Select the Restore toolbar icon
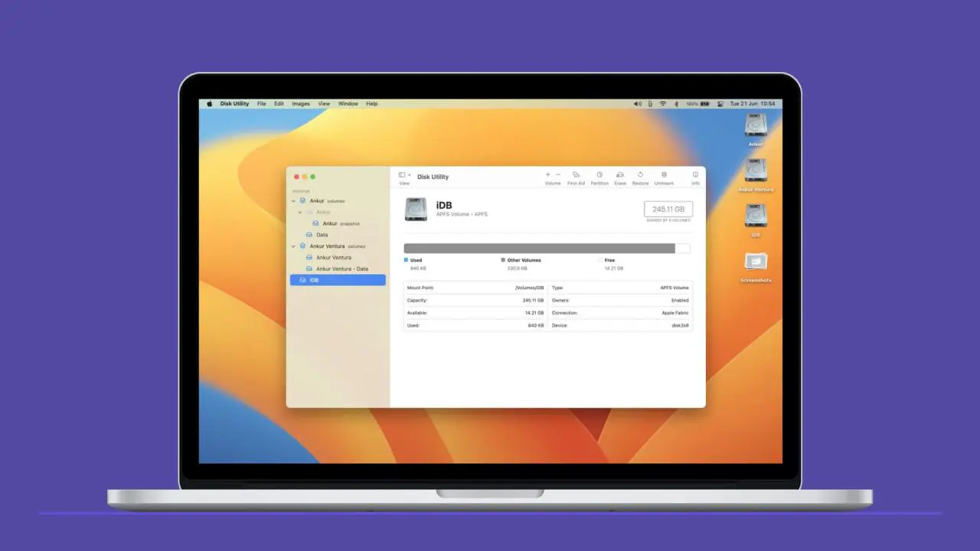The height and width of the screenshot is (551, 980). point(640,175)
